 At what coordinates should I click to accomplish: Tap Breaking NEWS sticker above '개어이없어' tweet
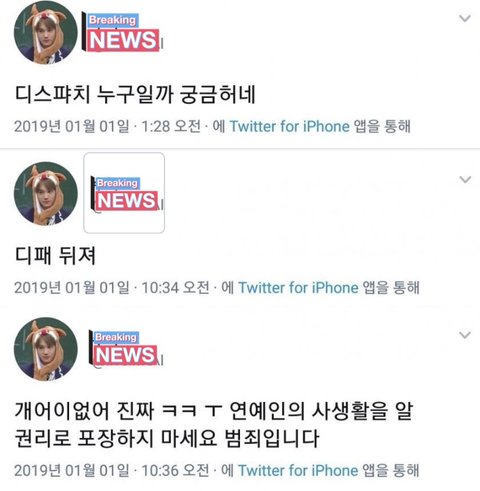click(x=126, y=348)
